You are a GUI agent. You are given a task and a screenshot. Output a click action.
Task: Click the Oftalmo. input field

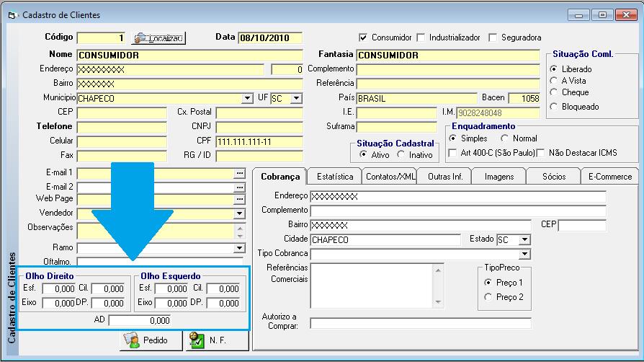tap(160, 261)
